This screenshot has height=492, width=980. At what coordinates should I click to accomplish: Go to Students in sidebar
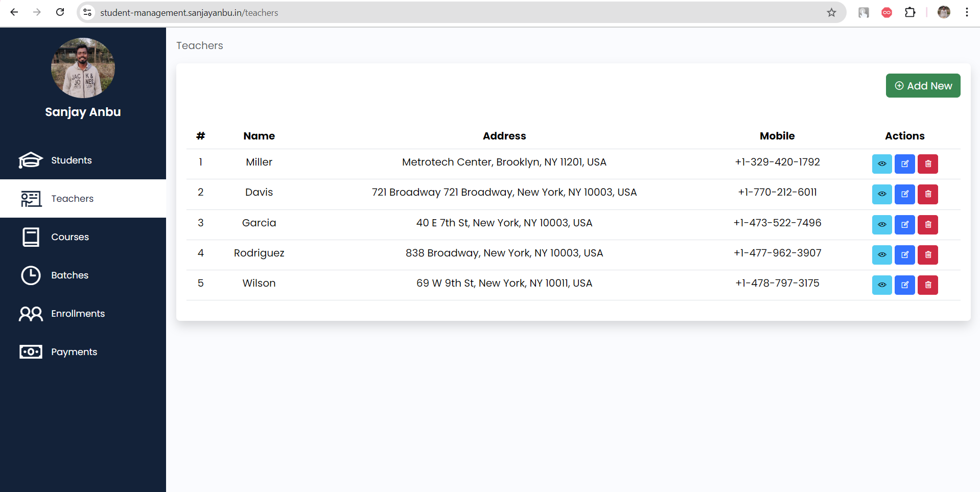(x=72, y=160)
